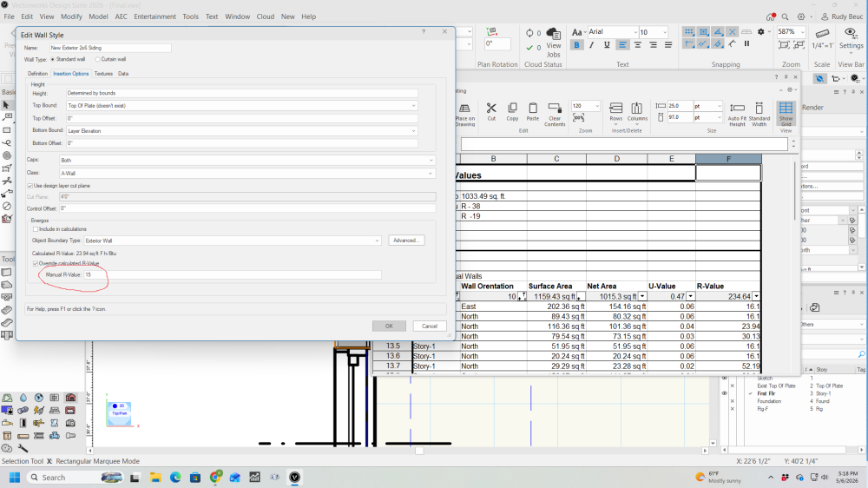Click Clear Contents in worksheet ribbon

click(x=555, y=114)
